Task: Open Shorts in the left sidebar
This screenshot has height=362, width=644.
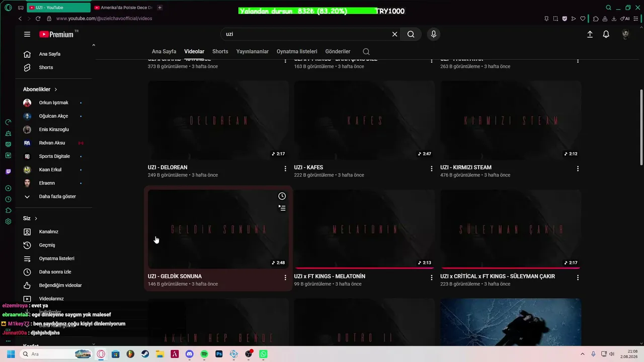Action: 54,67
